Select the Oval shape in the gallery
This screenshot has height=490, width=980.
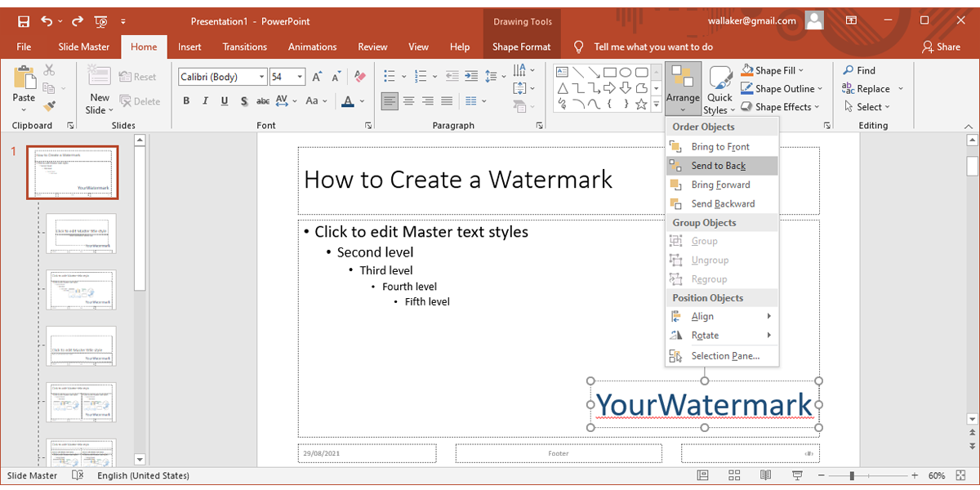626,72
